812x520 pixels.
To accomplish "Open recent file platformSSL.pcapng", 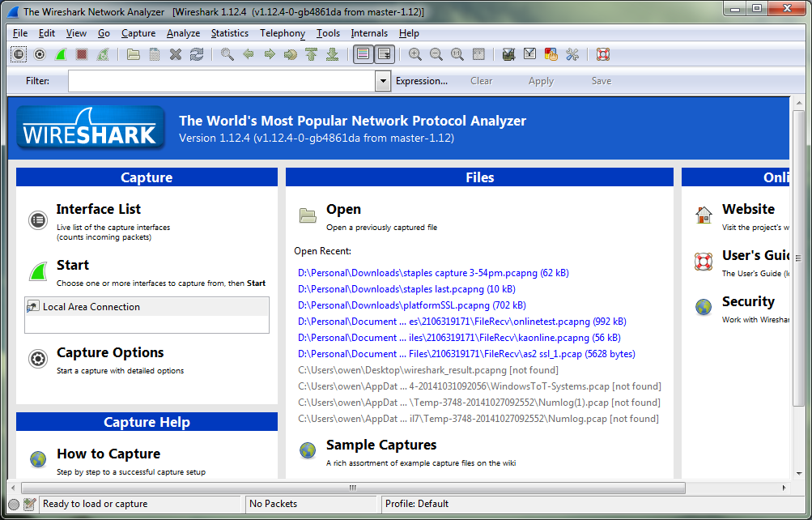I will coord(412,305).
